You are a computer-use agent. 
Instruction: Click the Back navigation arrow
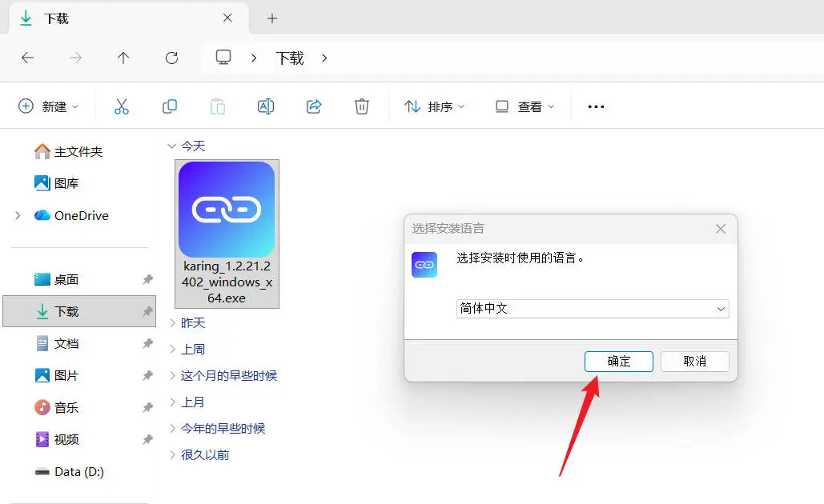[x=27, y=58]
